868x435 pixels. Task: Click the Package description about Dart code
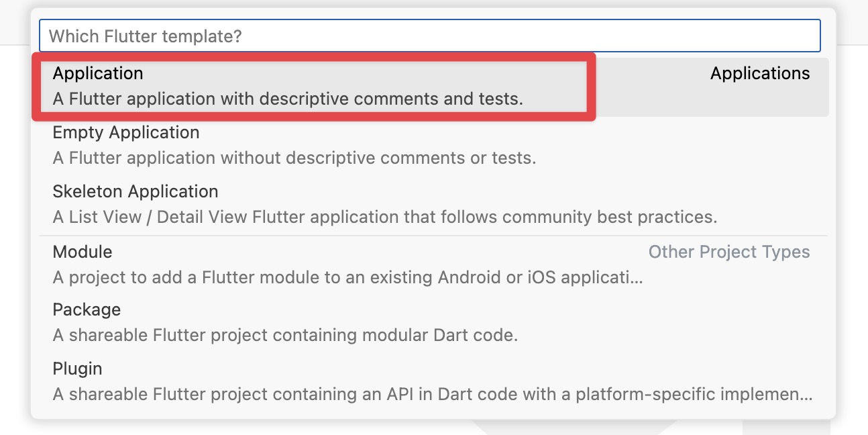[x=284, y=335]
